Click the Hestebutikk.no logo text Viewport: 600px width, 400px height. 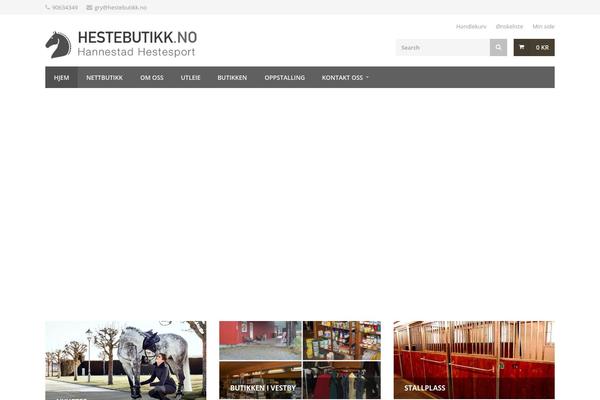137,38
